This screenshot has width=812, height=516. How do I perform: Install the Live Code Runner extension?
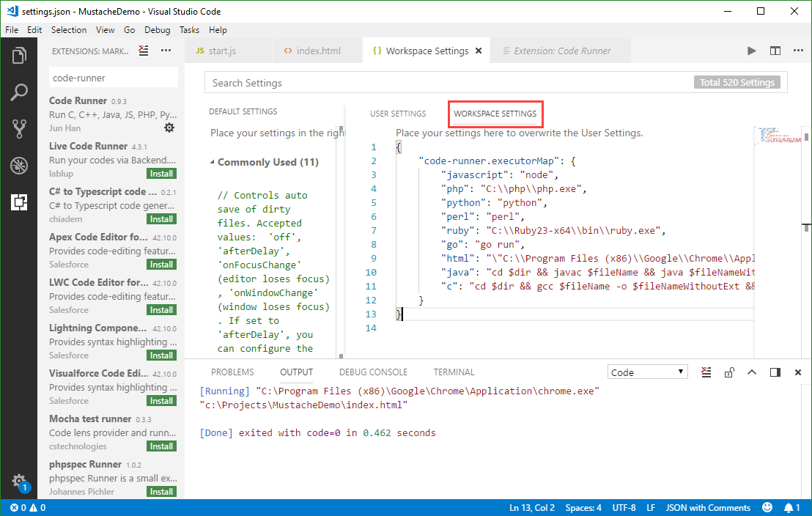tap(161, 174)
